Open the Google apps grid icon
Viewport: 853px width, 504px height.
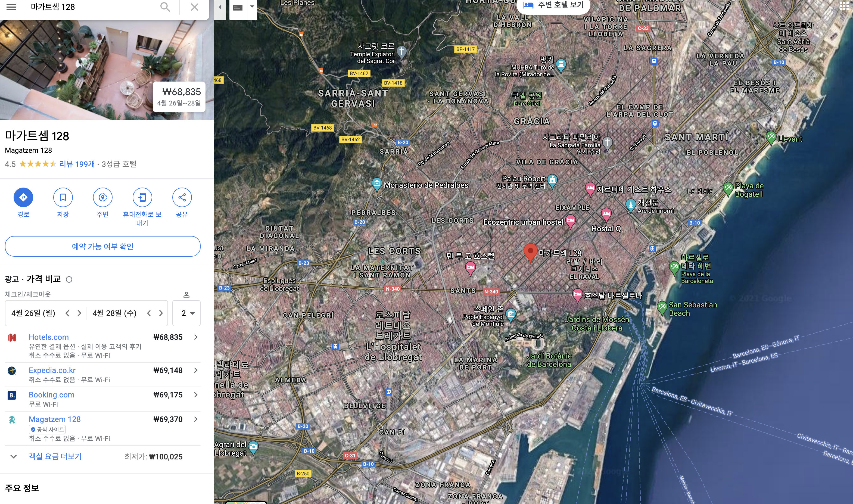point(844,6)
